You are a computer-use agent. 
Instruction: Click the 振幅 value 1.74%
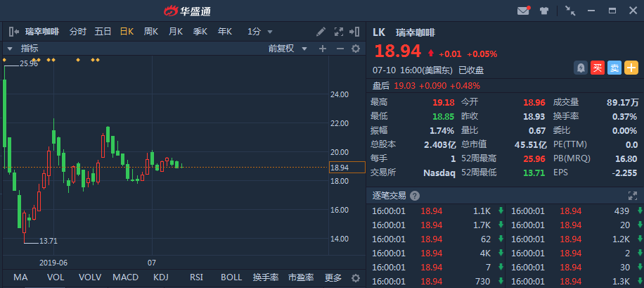point(442,130)
